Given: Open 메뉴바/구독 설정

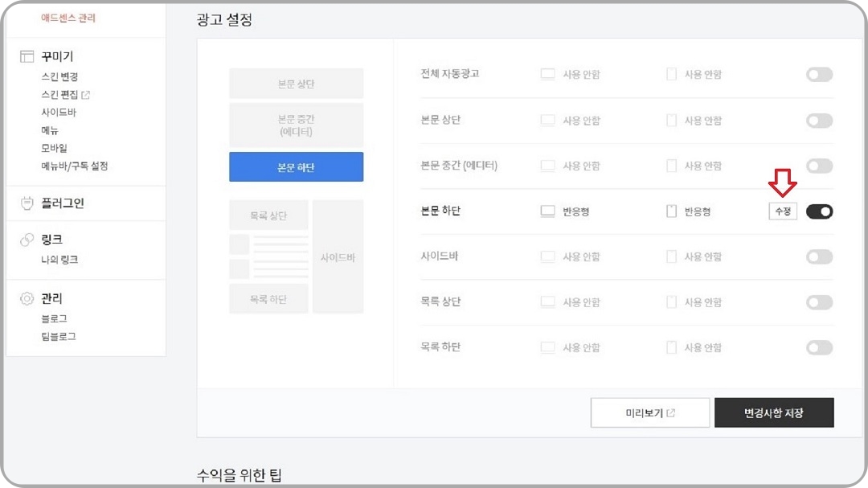Looking at the screenshot, I should coord(74,166).
